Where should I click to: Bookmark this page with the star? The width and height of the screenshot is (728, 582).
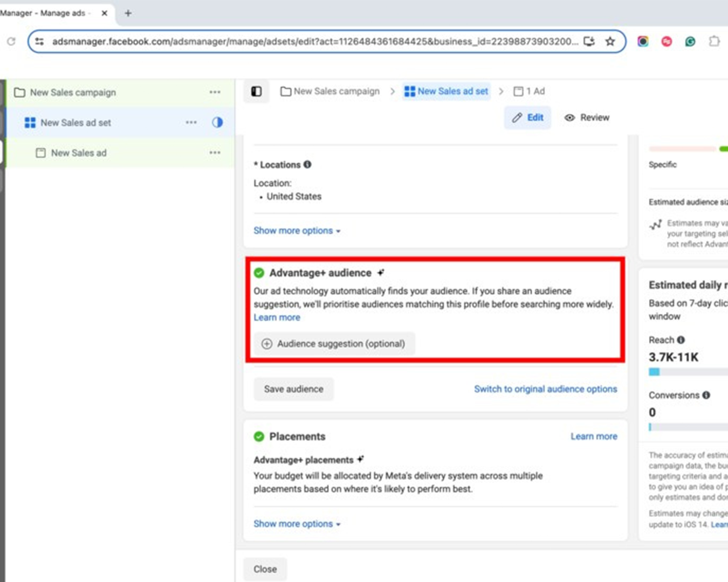pos(610,41)
